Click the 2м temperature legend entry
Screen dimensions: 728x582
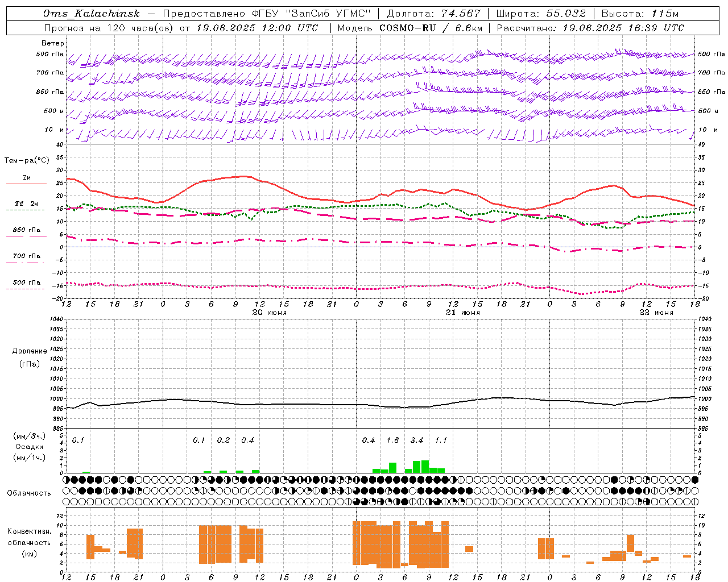(27, 178)
